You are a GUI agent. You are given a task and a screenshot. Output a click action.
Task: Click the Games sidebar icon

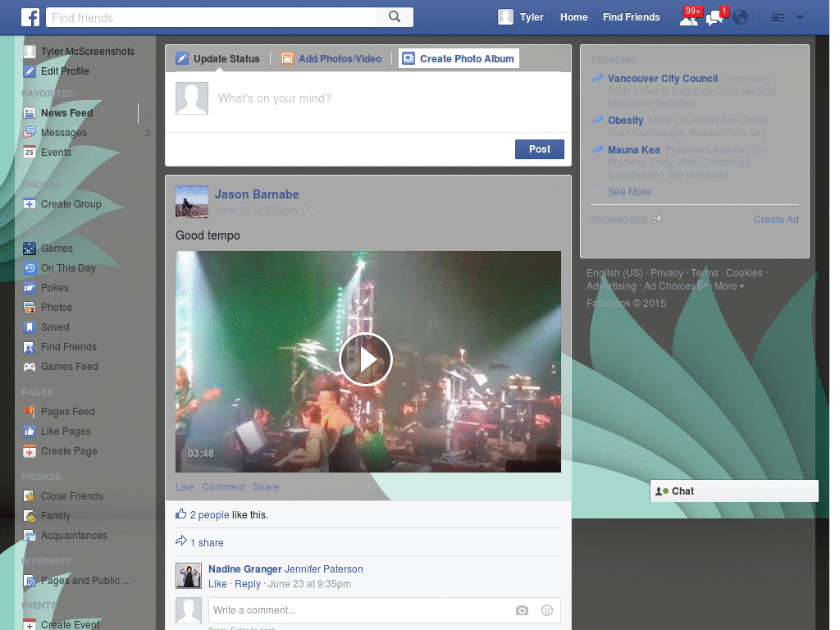pyautogui.click(x=30, y=249)
